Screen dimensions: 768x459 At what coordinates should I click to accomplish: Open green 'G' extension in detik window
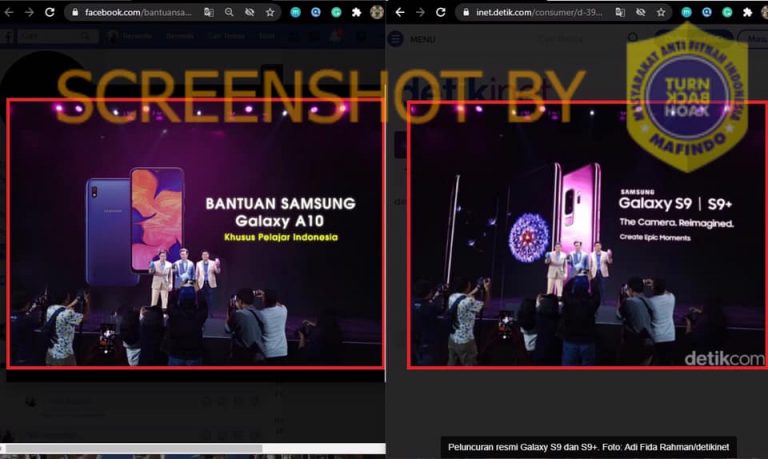(727, 12)
